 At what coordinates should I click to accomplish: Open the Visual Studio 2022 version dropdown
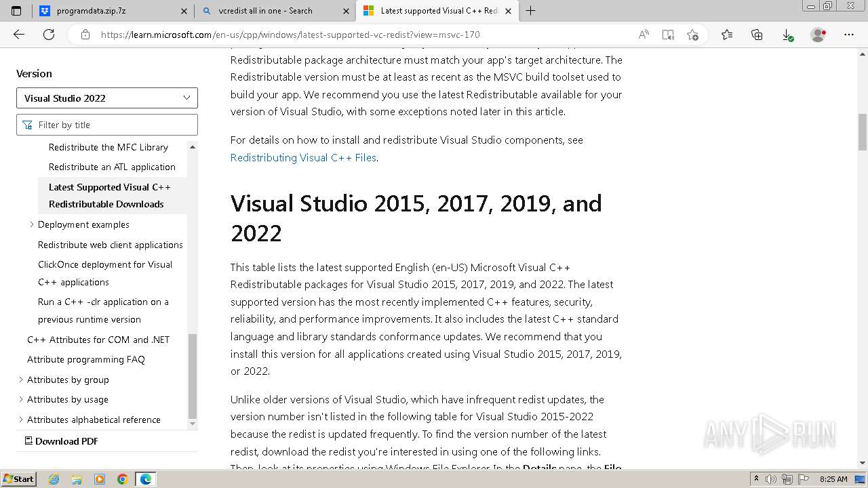[x=107, y=98]
